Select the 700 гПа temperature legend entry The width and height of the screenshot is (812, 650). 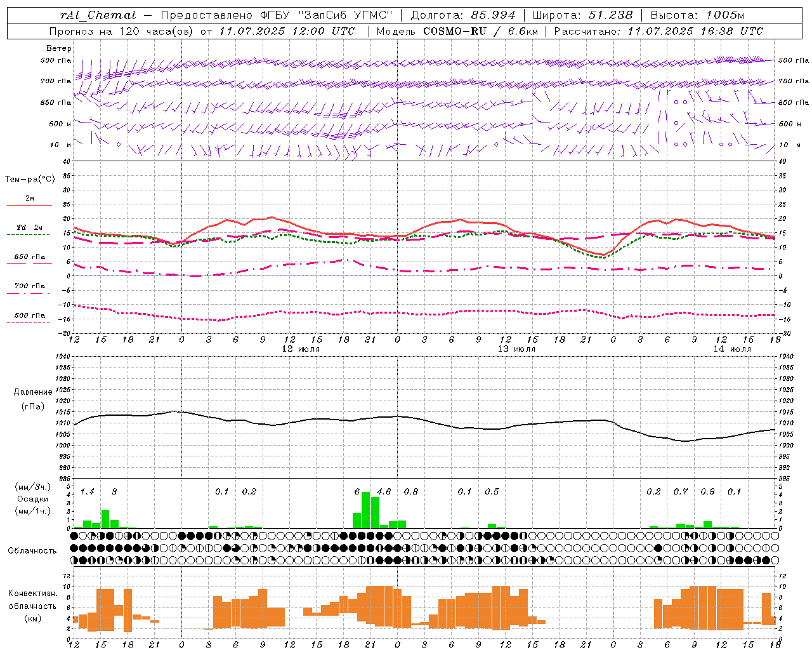(30, 286)
